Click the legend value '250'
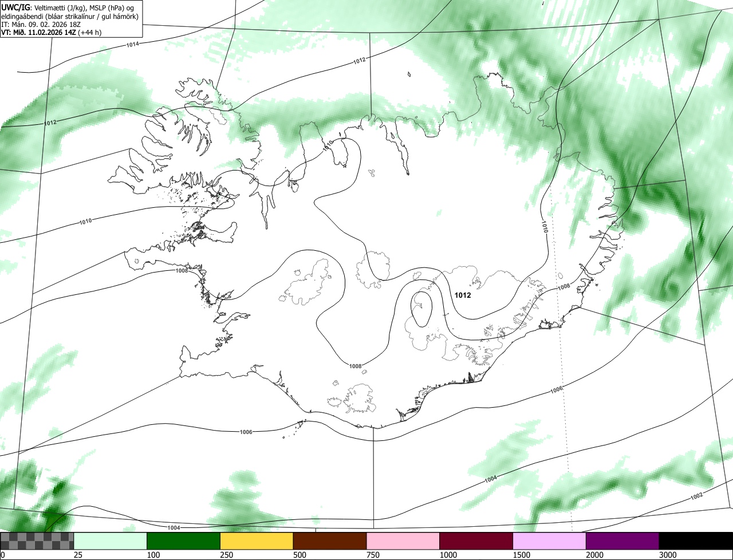The height and width of the screenshot is (560, 733). [x=227, y=555]
